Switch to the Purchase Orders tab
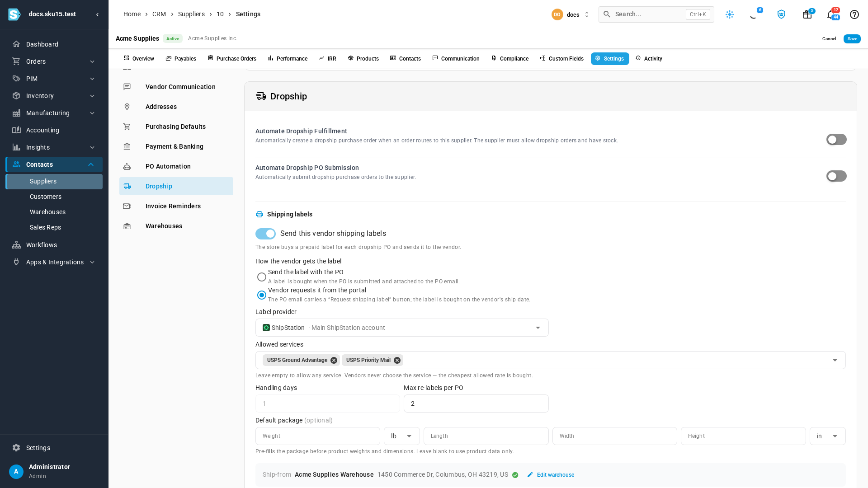Viewport: 868px width, 488px height. click(232, 59)
